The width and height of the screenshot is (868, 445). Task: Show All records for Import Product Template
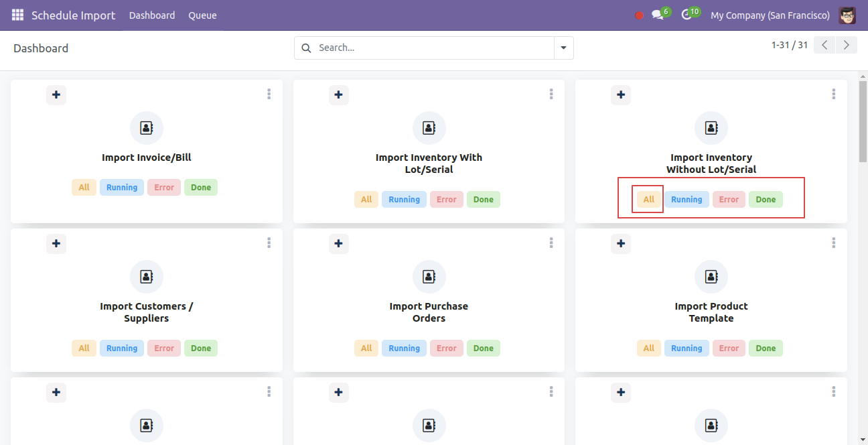pyautogui.click(x=649, y=348)
